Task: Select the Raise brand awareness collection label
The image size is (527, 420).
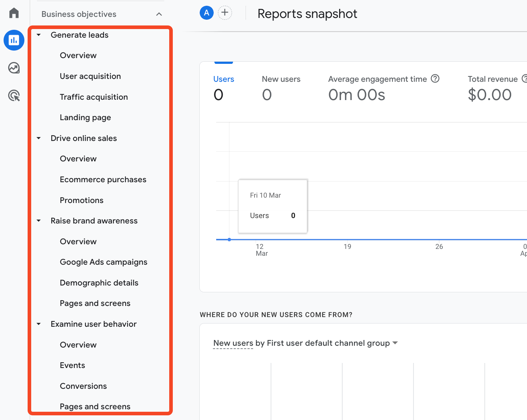Action: (x=94, y=221)
